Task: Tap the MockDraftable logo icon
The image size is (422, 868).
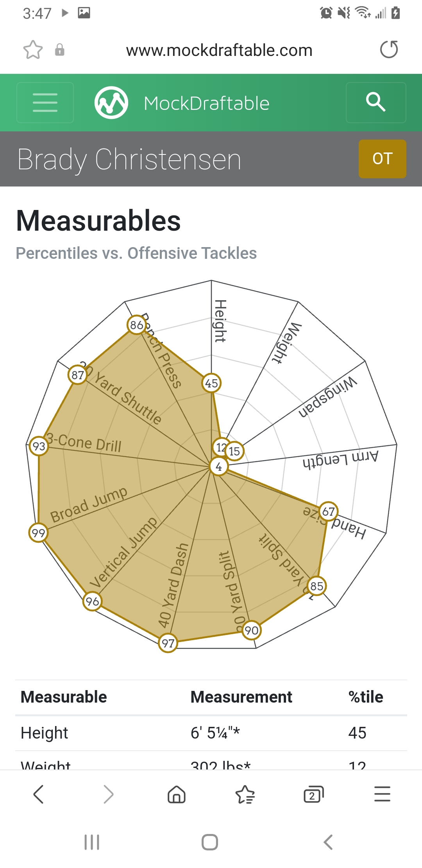Action: (111, 103)
